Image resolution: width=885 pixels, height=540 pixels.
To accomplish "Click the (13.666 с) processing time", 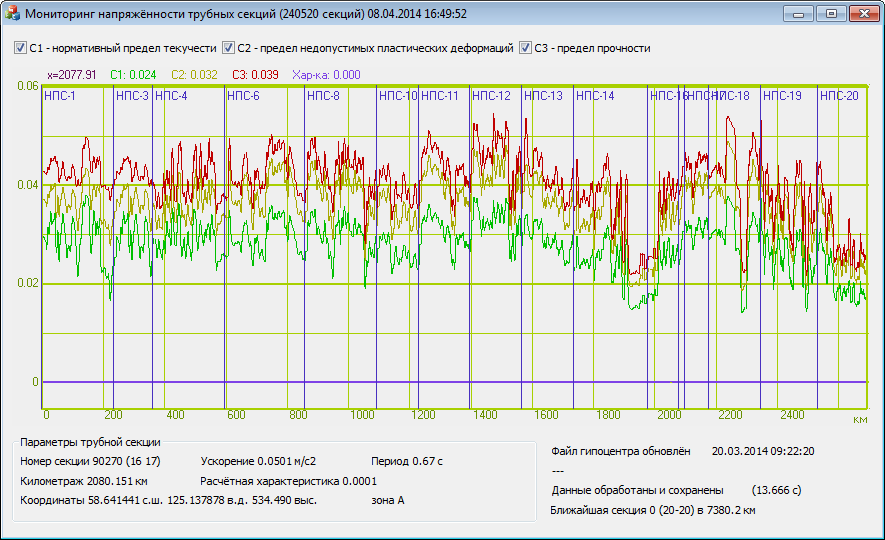I will 776,490.
